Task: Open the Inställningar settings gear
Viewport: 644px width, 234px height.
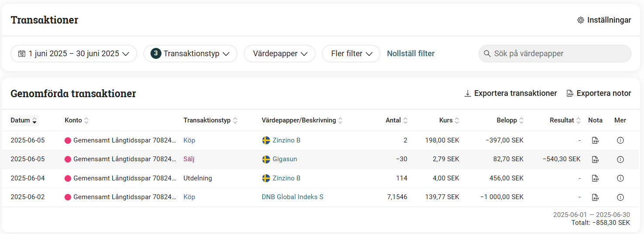Action: point(581,20)
